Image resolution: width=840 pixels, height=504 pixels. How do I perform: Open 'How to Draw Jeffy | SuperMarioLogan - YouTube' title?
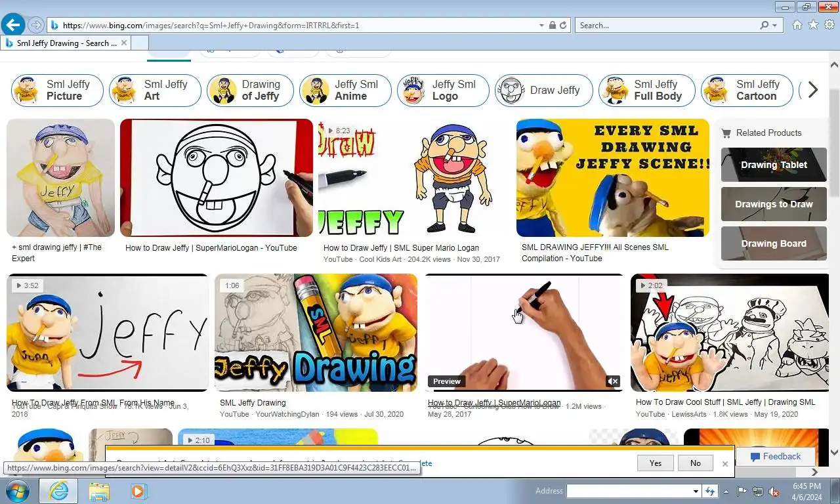click(x=211, y=248)
